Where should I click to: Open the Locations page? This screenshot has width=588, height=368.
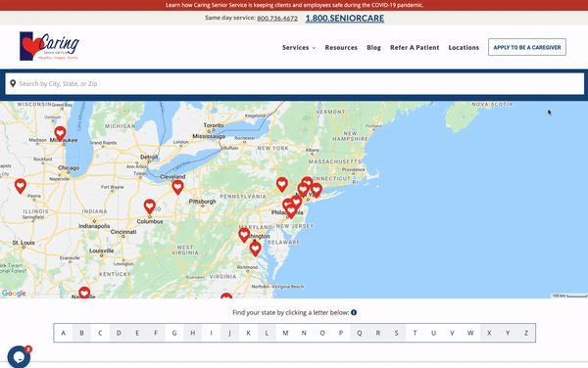click(x=464, y=48)
